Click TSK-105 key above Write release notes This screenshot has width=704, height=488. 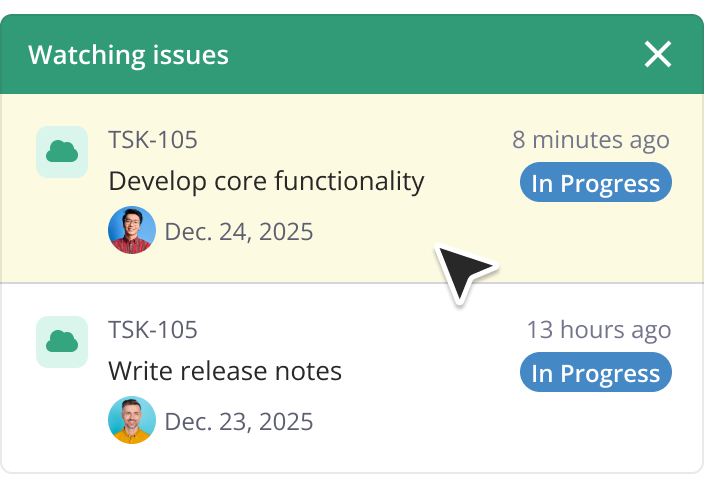tap(153, 330)
